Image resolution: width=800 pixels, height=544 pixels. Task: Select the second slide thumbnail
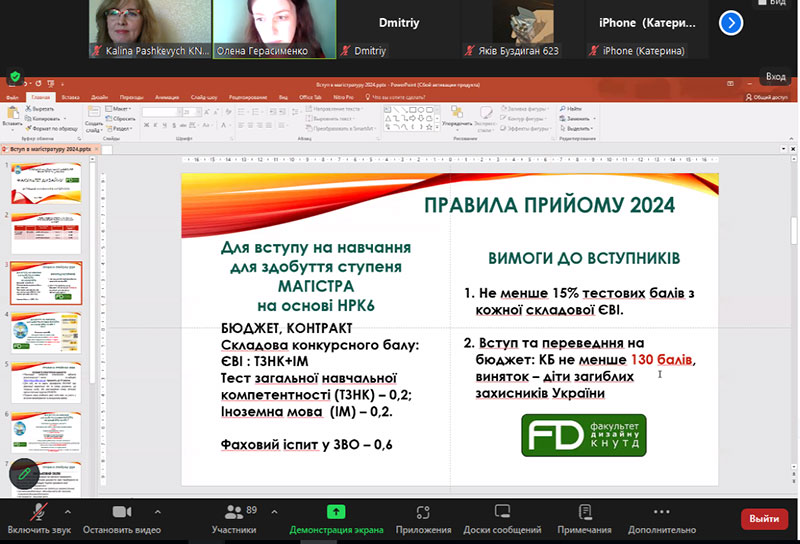click(46, 233)
